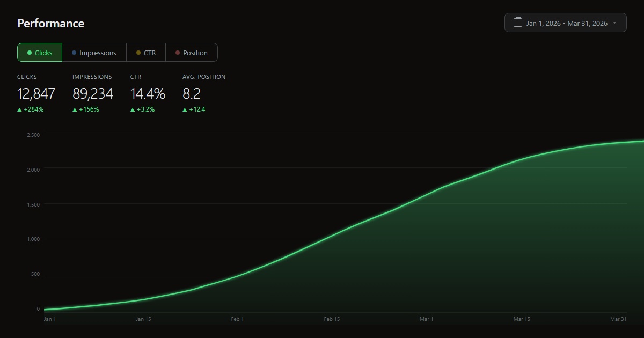This screenshot has width=644, height=338.
Task: Click the CLICKS stat label
Action: click(x=27, y=77)
